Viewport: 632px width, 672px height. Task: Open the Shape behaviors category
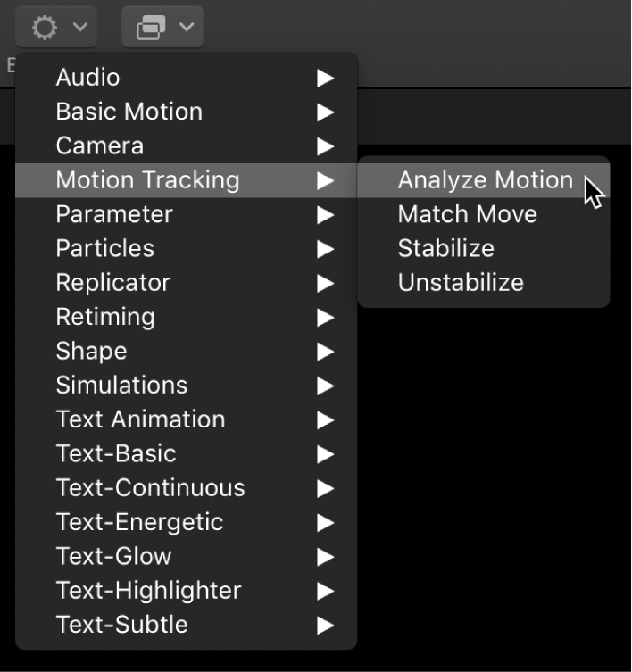[91, 351]
